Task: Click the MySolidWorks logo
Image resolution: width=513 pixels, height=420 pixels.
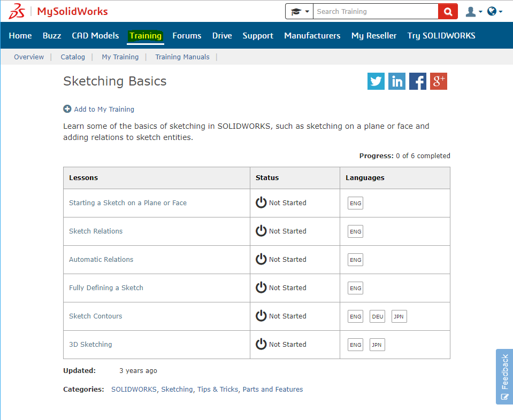Action: pos(59,11)
